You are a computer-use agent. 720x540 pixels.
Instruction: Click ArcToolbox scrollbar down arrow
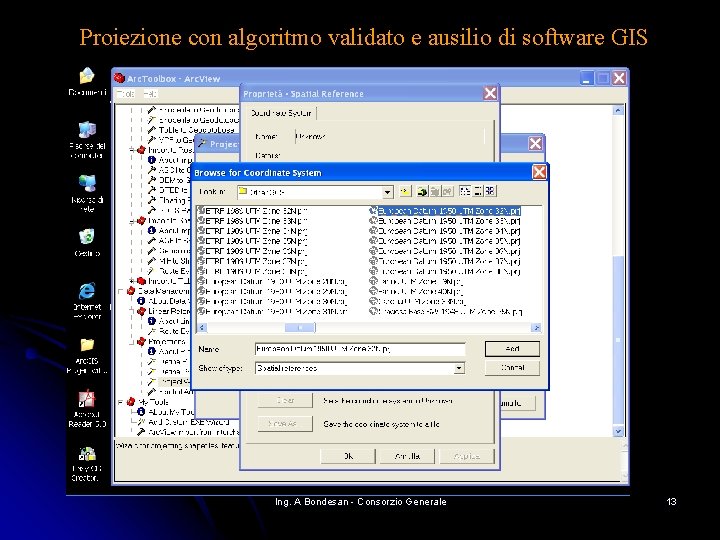(618, 431)
